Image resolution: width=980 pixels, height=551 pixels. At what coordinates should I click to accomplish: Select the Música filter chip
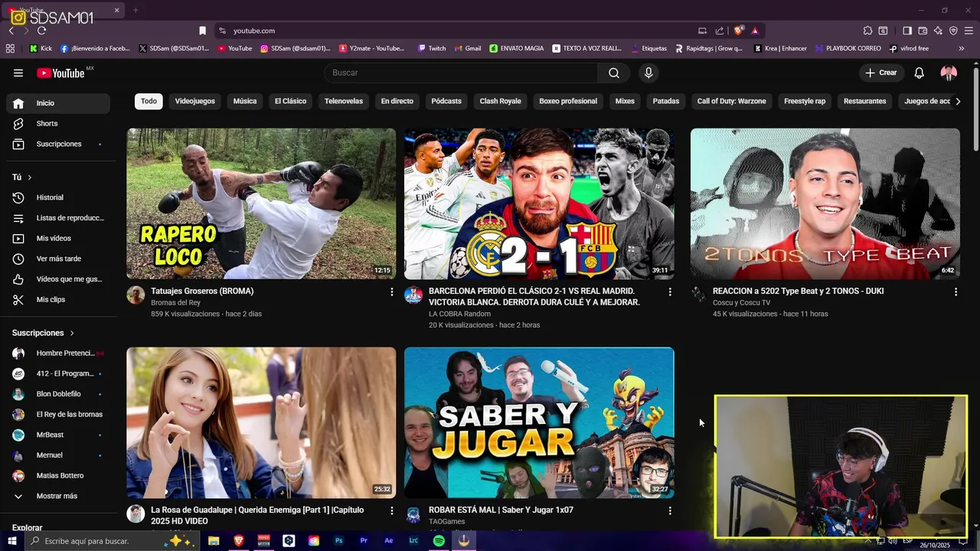[245, 101]
